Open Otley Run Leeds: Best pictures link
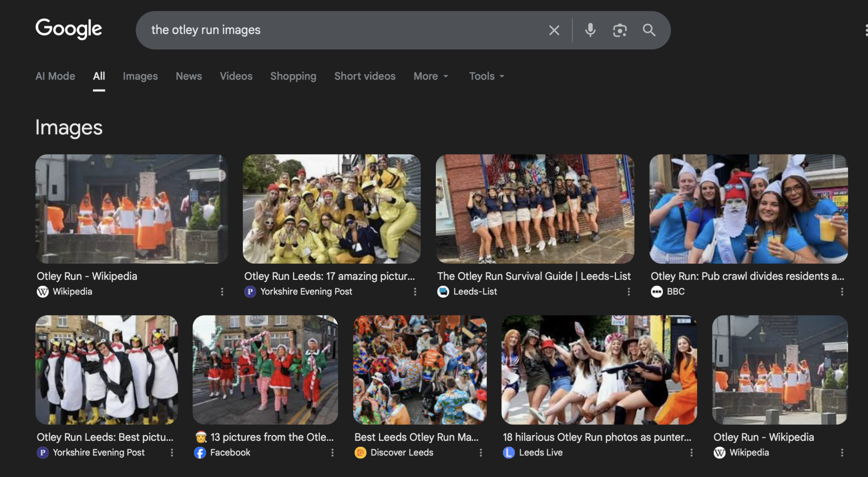The width and height of the screenshot is (868, 477). 105,437
